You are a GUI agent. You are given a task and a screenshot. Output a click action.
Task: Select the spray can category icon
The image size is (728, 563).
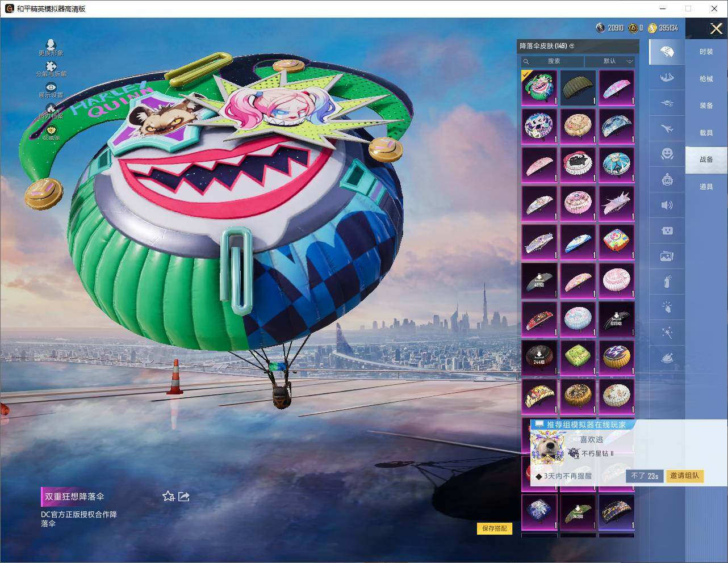pyautogui.click(x=667, y=281)
